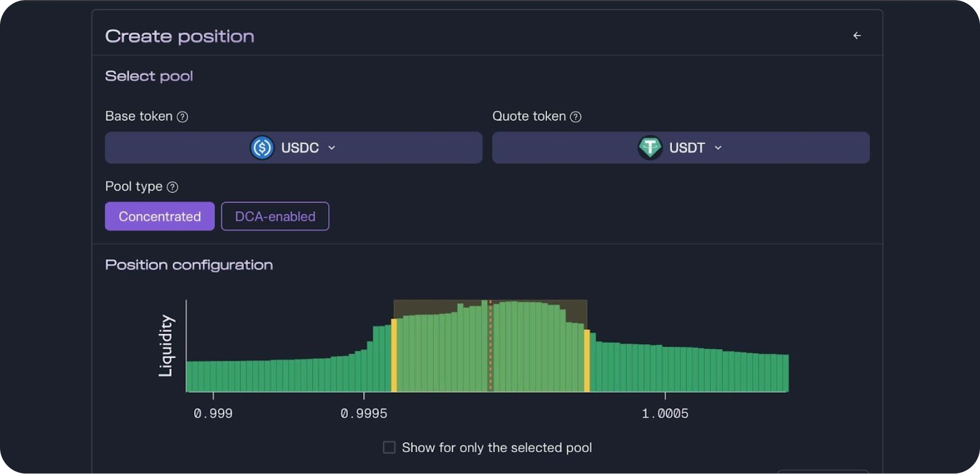
Task: Open quote token selector via USDT text
Action: point(687,148)
